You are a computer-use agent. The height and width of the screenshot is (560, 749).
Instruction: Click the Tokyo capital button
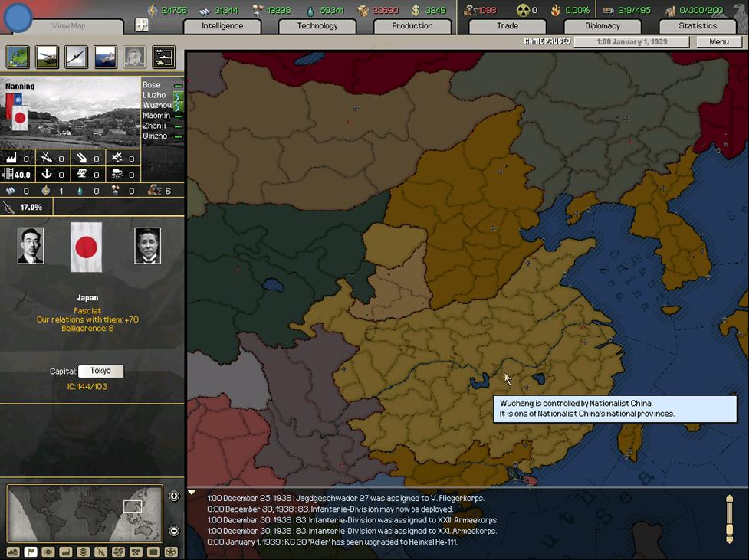pyautogui.click(x=100, y=371)
